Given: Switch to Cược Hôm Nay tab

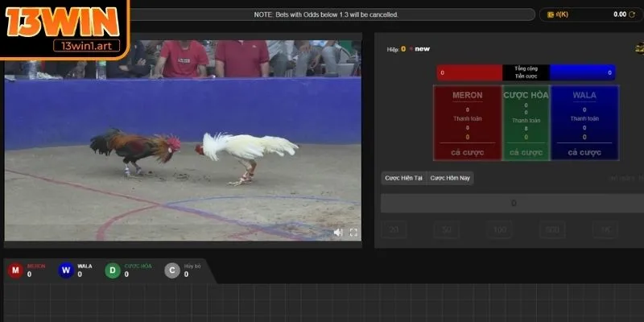Looking at the screenshot, I should pos(450,178).
